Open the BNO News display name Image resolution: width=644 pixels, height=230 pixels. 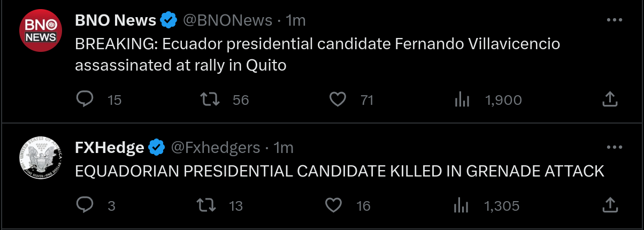pyautogui.click(x=116, y=20)
